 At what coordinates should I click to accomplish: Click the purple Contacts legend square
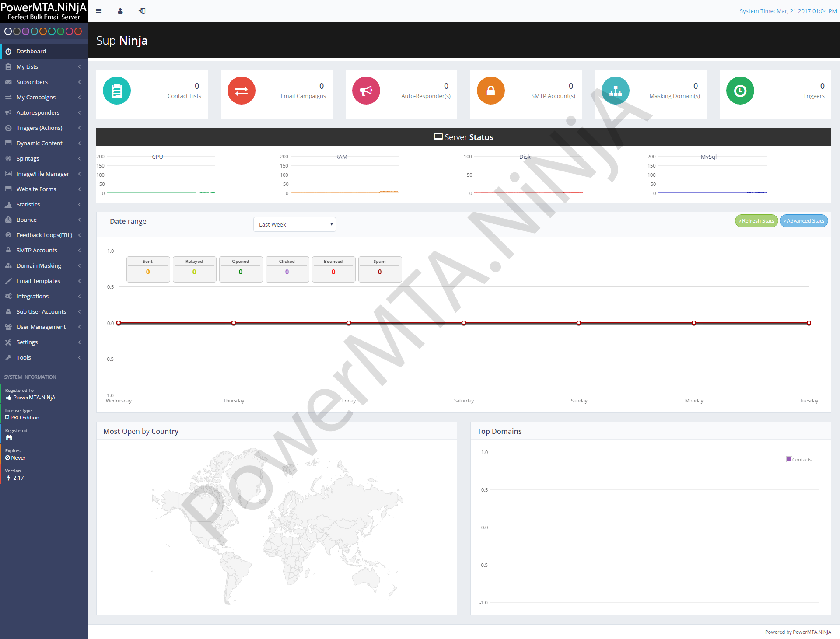click(789, 459)
